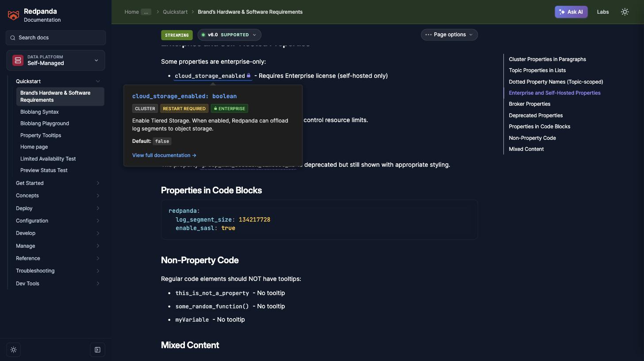Open the v6.0 Supported version dropdown
The height and width of the screenshot is (361, 644).
pos(229,35)
